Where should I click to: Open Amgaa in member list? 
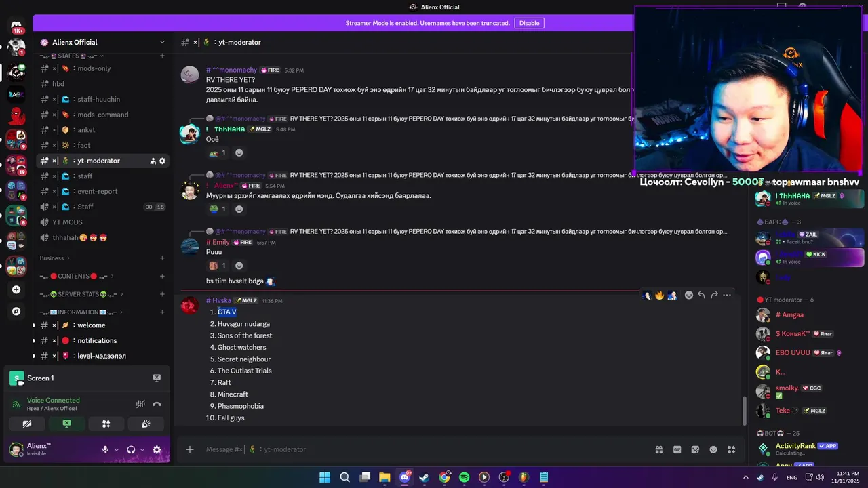click(x=810, y=315)
